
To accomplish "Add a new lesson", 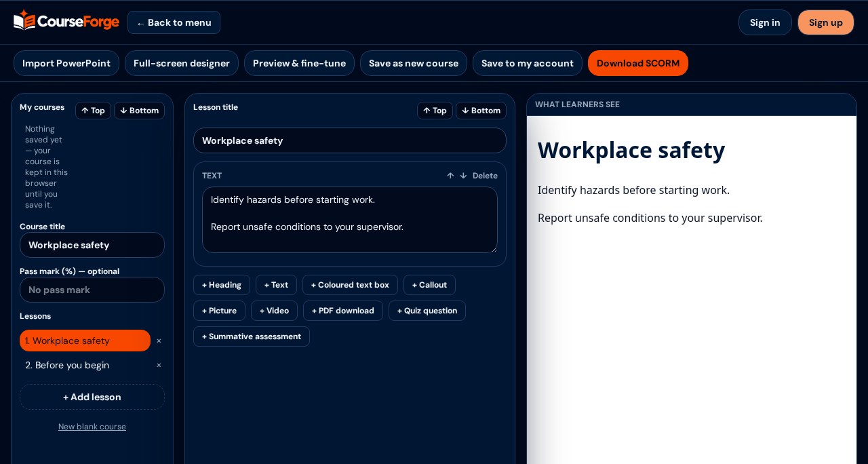I will coord(92,397).
